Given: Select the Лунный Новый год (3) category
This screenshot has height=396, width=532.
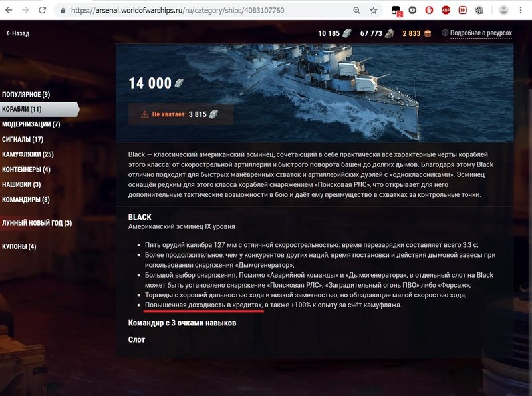Looking at the screenshot, I should click(37, 223).
